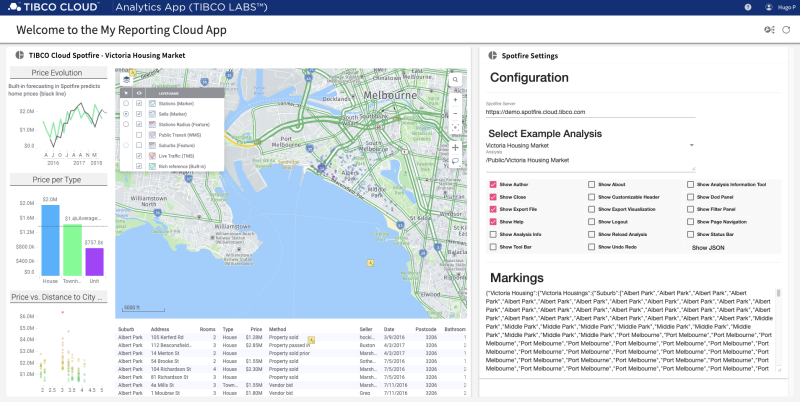Click the Price vs. Distance to City title
The height and width of the screenshot is (402, 800).
click(57, 297)
